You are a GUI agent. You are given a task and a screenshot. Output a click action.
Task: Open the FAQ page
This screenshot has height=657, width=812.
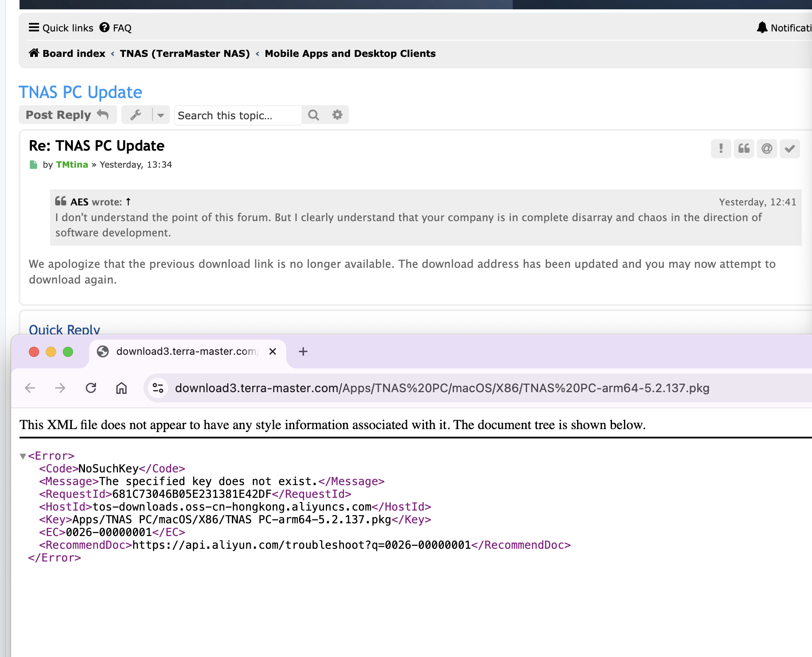click(116, 28)
